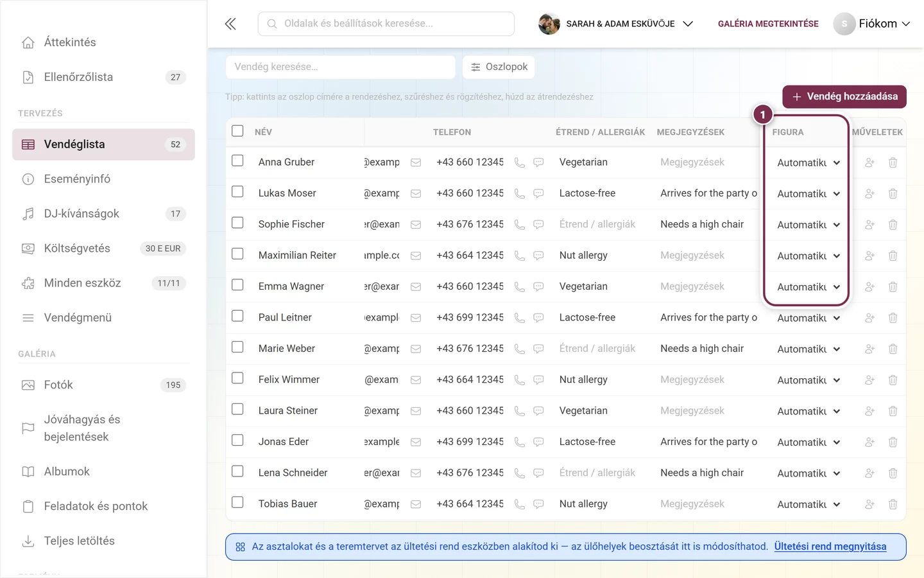Click trash icon for Lena Schneider
Image resolution: width=924 pixels, height=578 pixels.
point(893,473)
